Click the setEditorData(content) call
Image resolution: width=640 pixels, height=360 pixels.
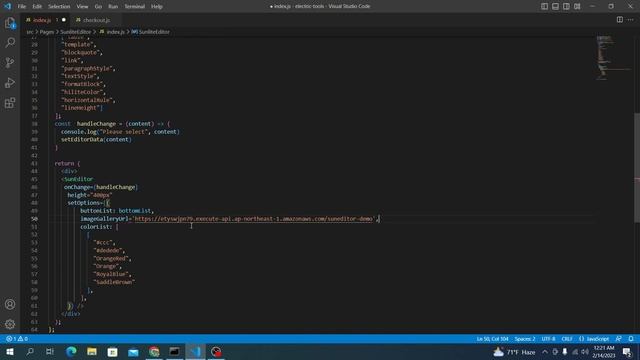tap(96, 140)
